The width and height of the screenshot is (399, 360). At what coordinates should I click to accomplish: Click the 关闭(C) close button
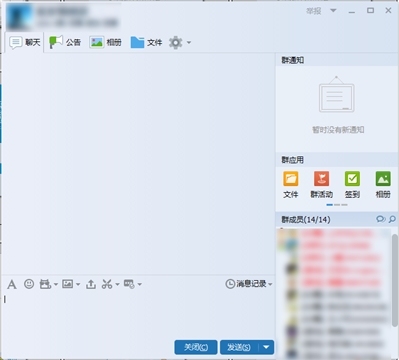196,347
